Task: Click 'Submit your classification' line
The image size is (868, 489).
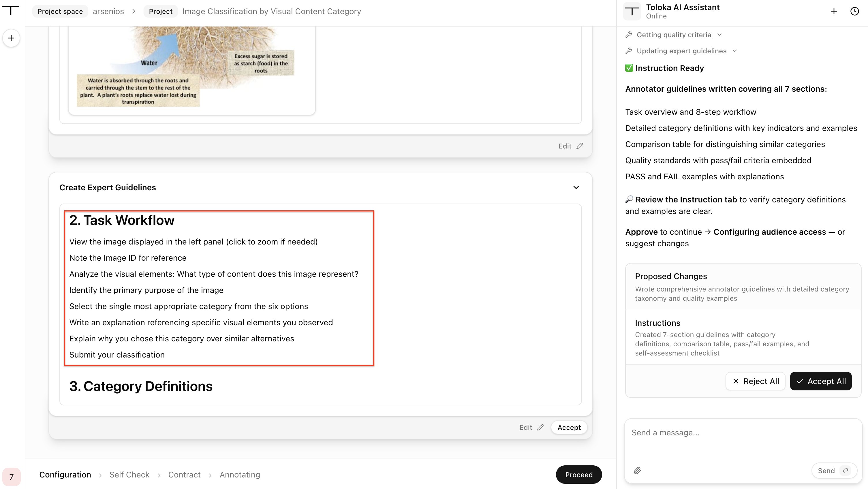Action: (117, 355)
